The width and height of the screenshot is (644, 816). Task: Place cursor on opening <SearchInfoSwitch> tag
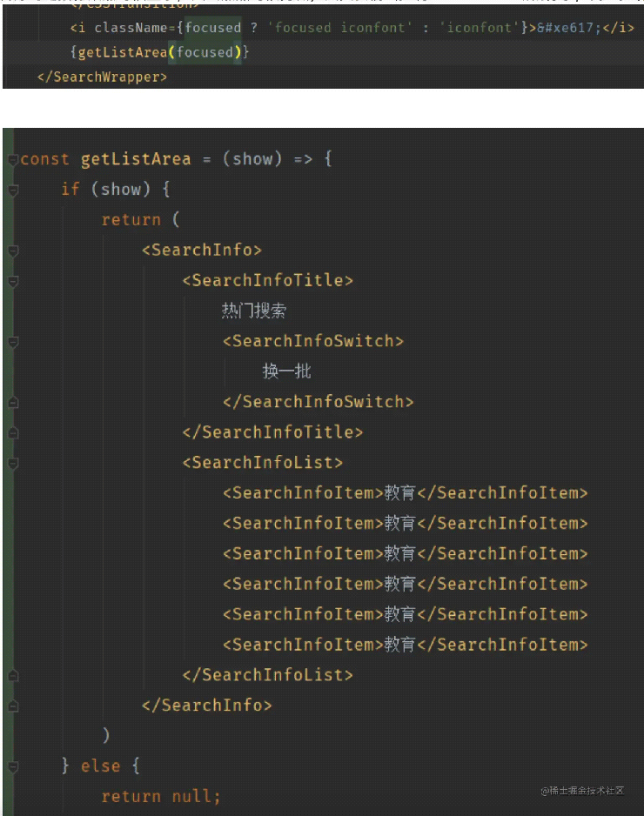(313, 341)
